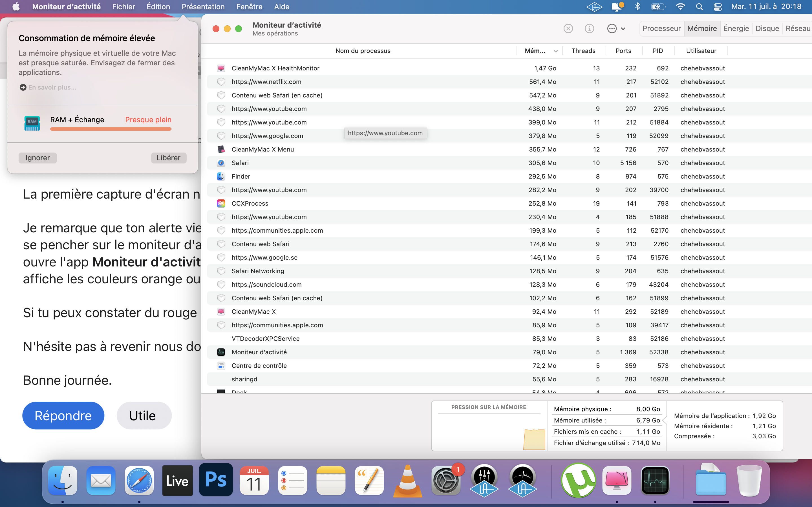Open uTorrent from the Dock

[578, 480]
